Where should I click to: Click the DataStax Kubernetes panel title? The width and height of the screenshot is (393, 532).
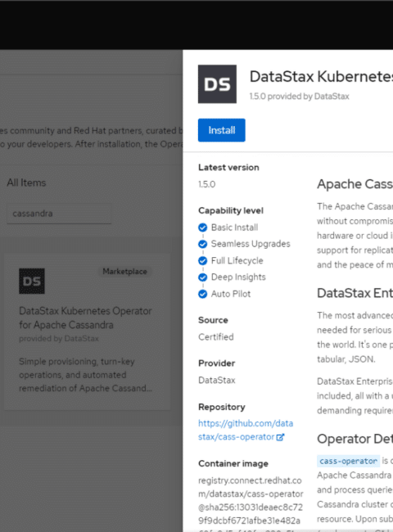[x=321, y=77]
